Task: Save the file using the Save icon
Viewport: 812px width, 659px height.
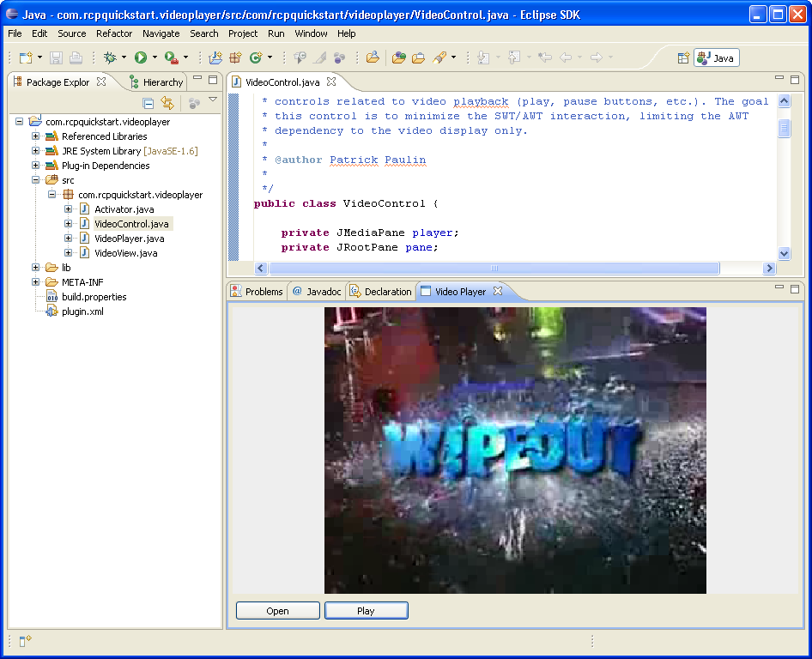Action: pos(57,58)
